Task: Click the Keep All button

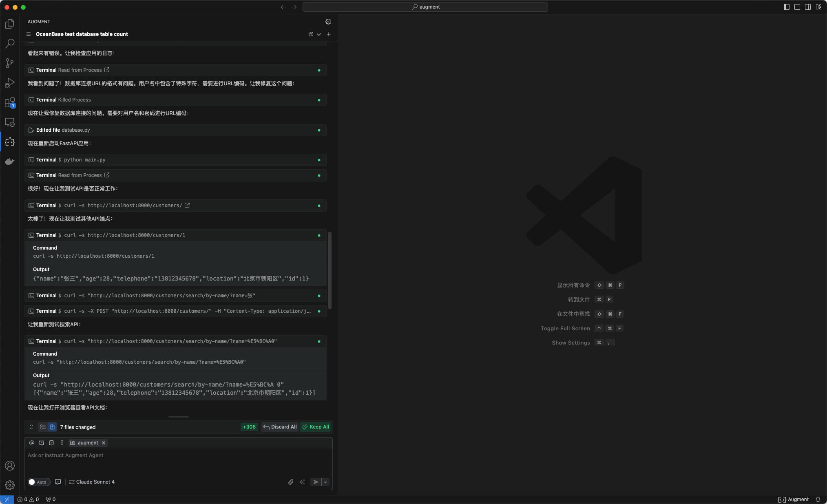Action: point(316,427)
